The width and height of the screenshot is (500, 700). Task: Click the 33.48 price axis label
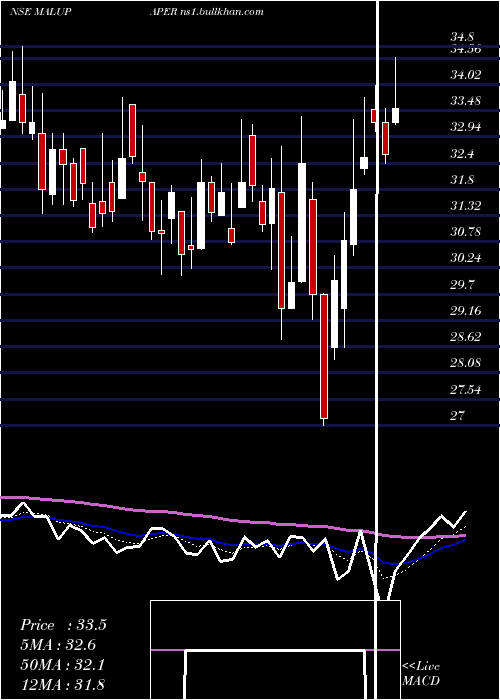tap(466, 101)
